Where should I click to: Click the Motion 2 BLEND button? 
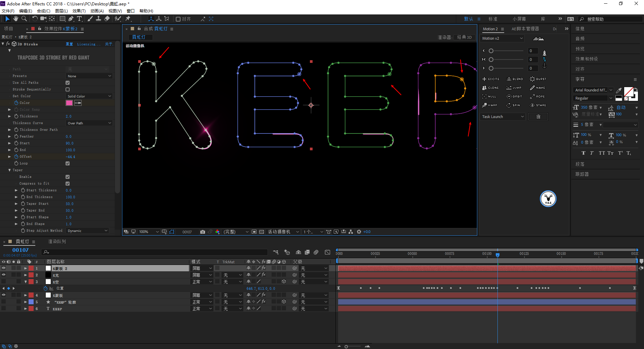(515, 79)
